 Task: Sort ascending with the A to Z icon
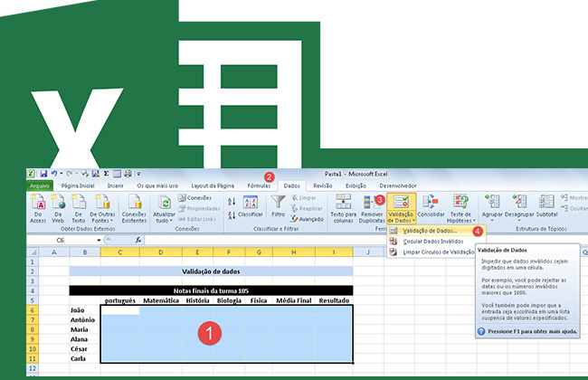[232, 202]
